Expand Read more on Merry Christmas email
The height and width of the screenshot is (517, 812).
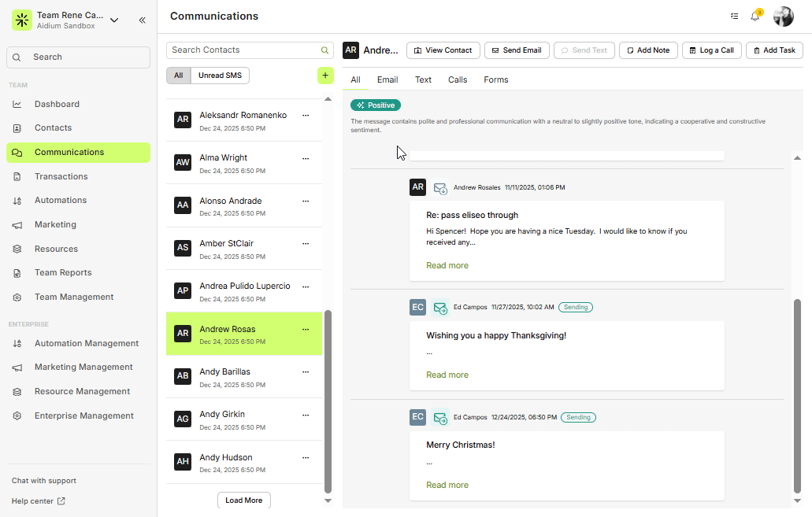[x=447, y=486]
